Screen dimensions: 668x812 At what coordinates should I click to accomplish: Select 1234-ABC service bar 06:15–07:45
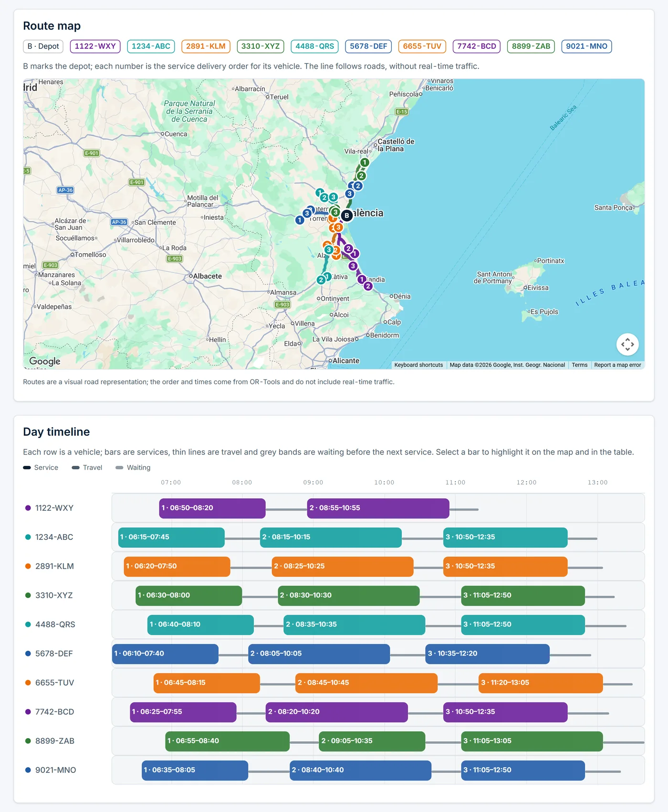point(171,537)
